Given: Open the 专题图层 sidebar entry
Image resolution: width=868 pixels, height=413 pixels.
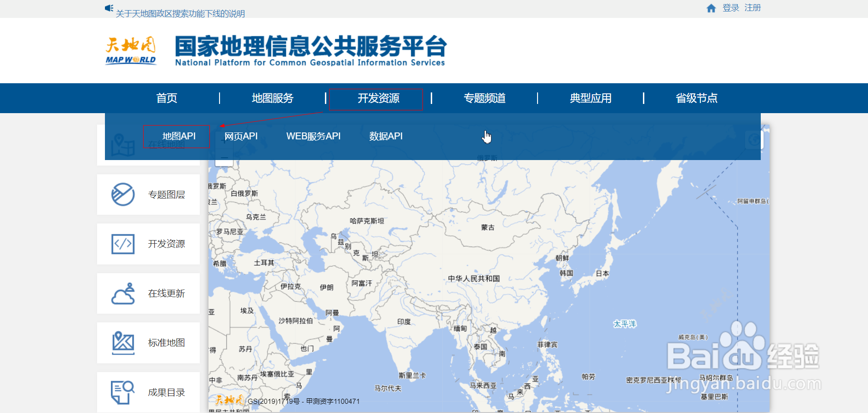Looking at the screenshot, I should [148, 195].
